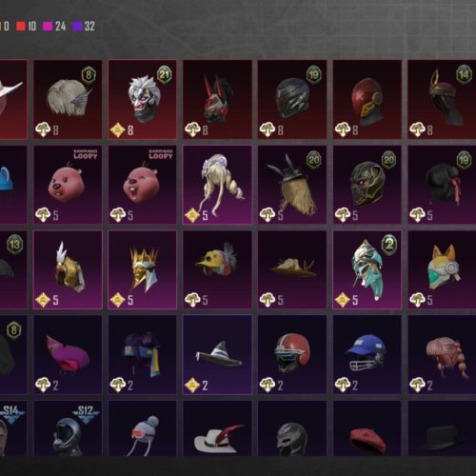Select the red football helmet

click(x=292, y=355)
